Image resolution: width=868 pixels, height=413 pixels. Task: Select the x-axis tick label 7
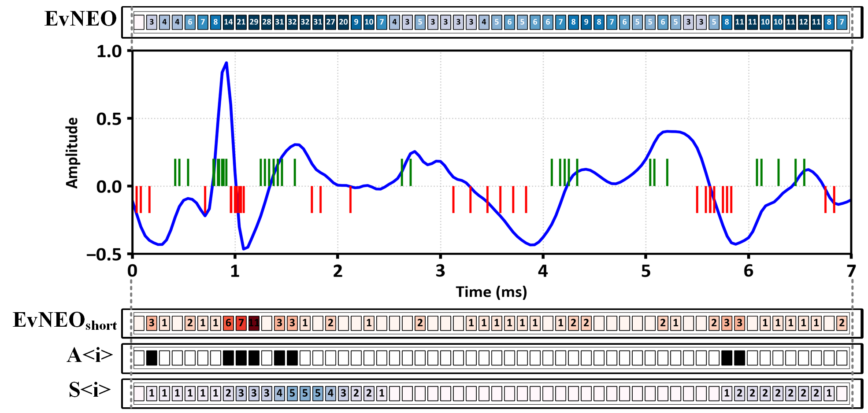[851, 271]
